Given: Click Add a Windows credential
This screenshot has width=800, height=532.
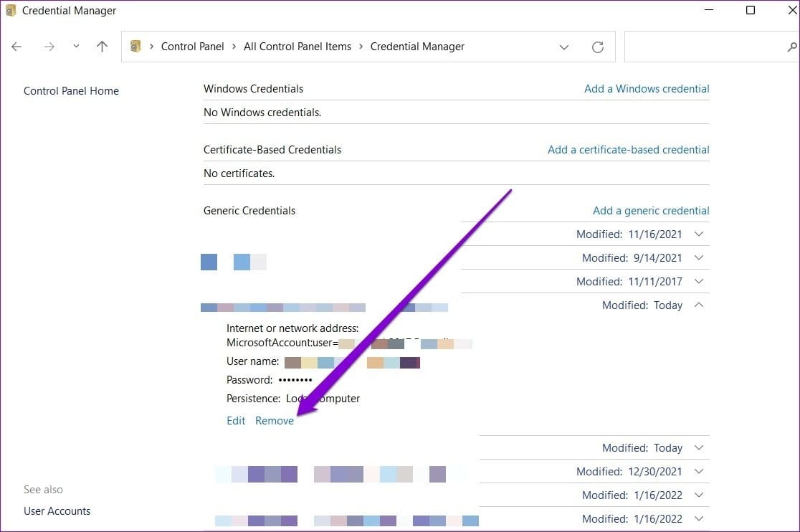Looking at the screenshot, I should [x=647, y=89].
